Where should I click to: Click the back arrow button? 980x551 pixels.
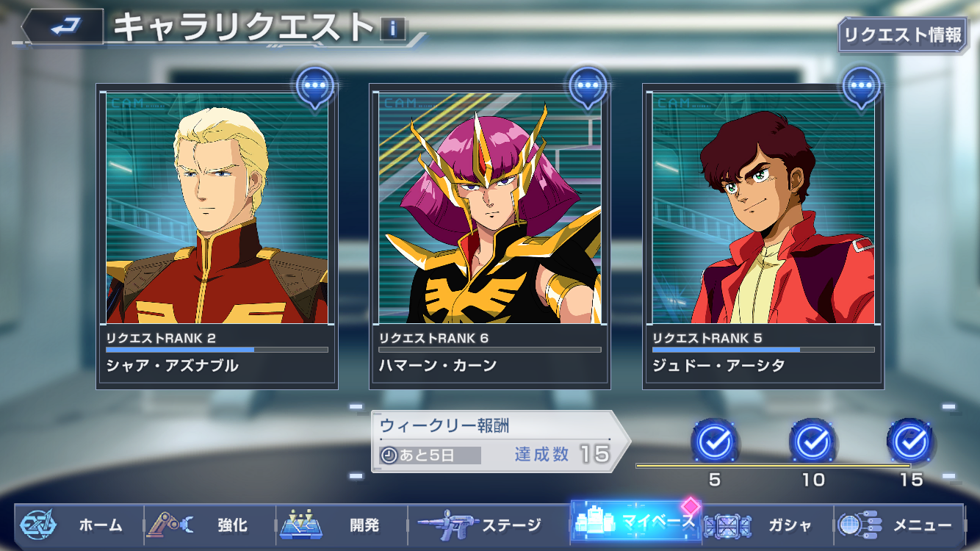tap(63, 27)
